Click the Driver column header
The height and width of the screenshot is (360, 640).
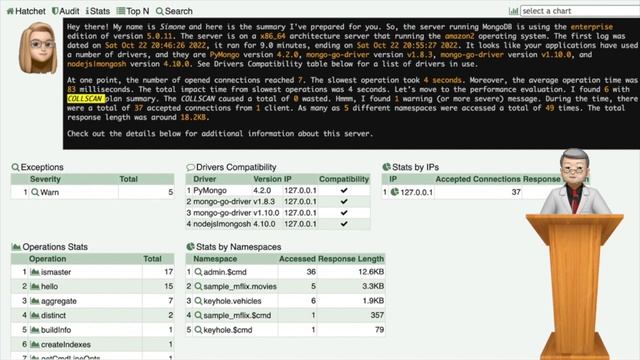(x=204, y=179)
